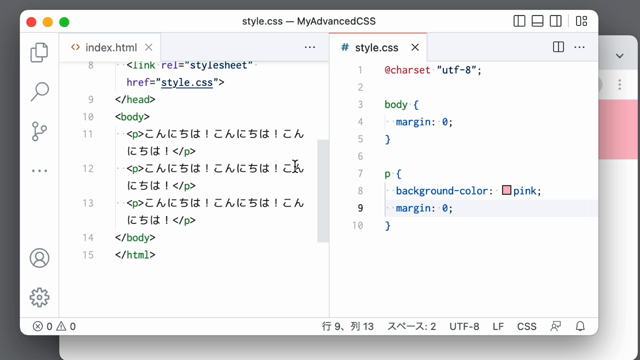The image size is (640, 360).
Task: Show additional views ellipsis in activity bar
Action: (x=40, y=171)
